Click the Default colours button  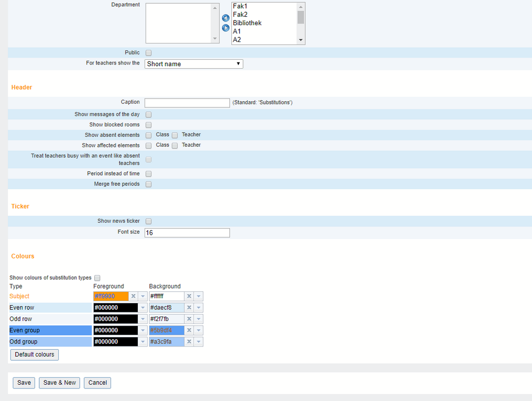click(x=35, y=355)
